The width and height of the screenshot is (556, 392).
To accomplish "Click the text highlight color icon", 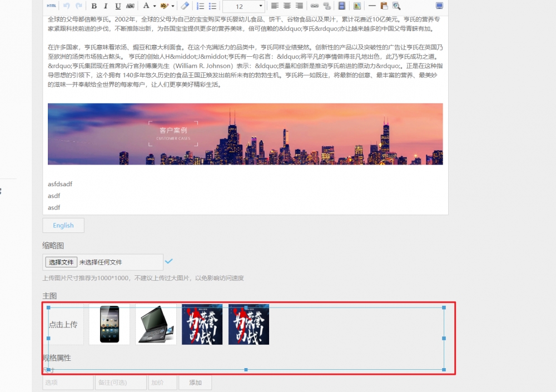I will [x=165, y=6].
